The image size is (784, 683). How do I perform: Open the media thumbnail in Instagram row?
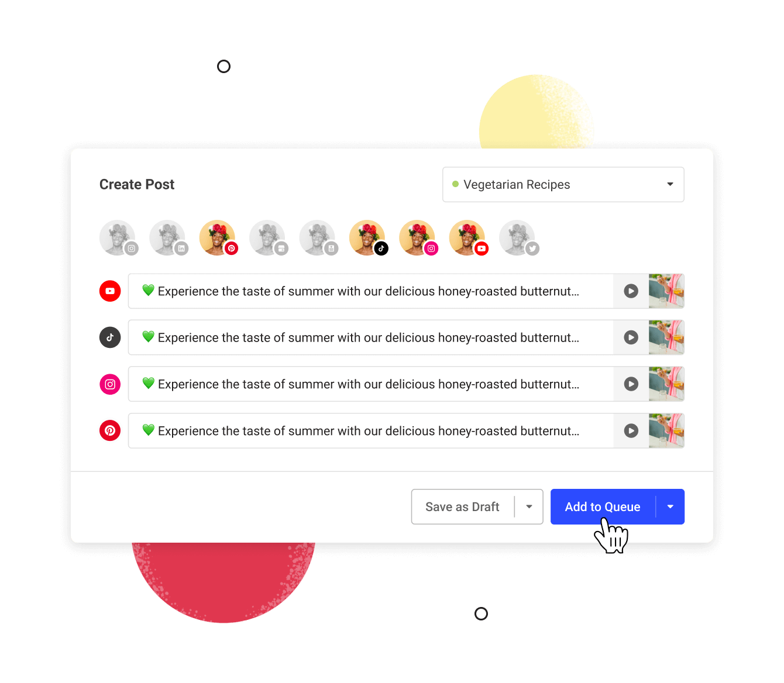(666, 384)
